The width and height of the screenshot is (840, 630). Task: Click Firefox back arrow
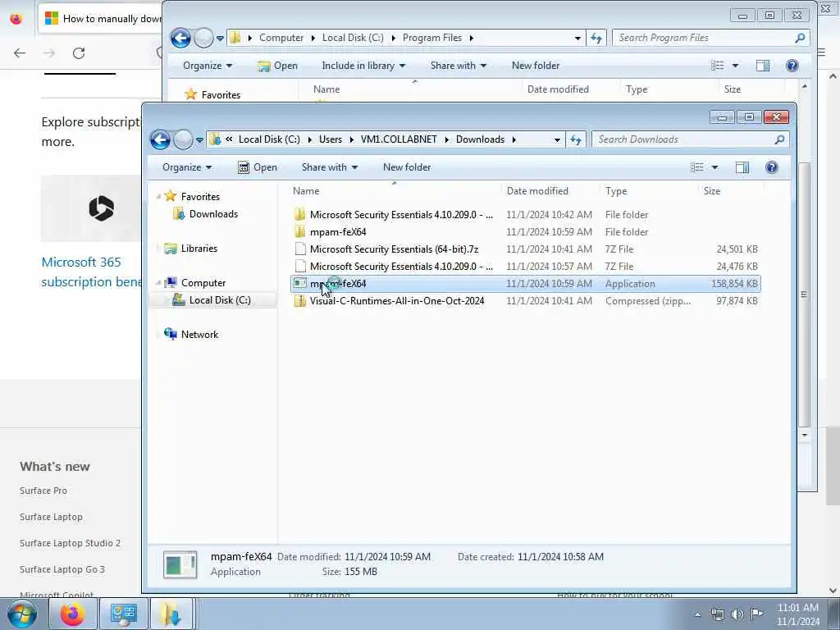20,53
